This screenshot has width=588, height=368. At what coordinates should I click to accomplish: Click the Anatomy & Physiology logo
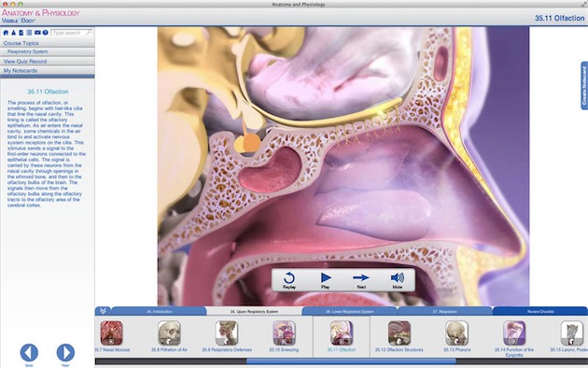[x=40, y=16]
